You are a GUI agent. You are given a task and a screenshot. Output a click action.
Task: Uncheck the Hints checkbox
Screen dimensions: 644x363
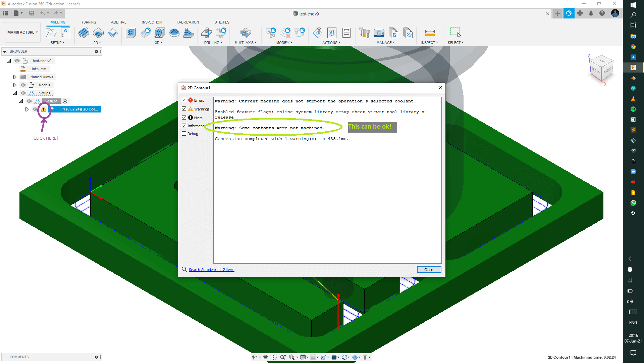coord(184,118)
